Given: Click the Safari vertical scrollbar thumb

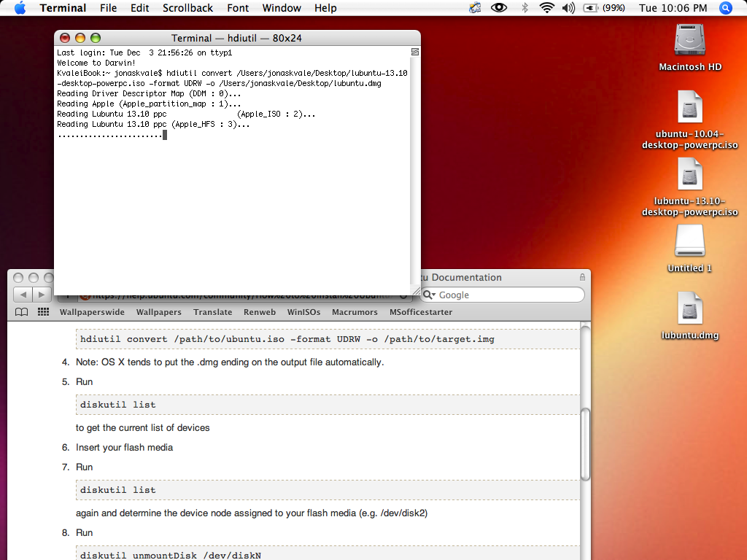Looking at the screenshot, I should coord(586,444).
